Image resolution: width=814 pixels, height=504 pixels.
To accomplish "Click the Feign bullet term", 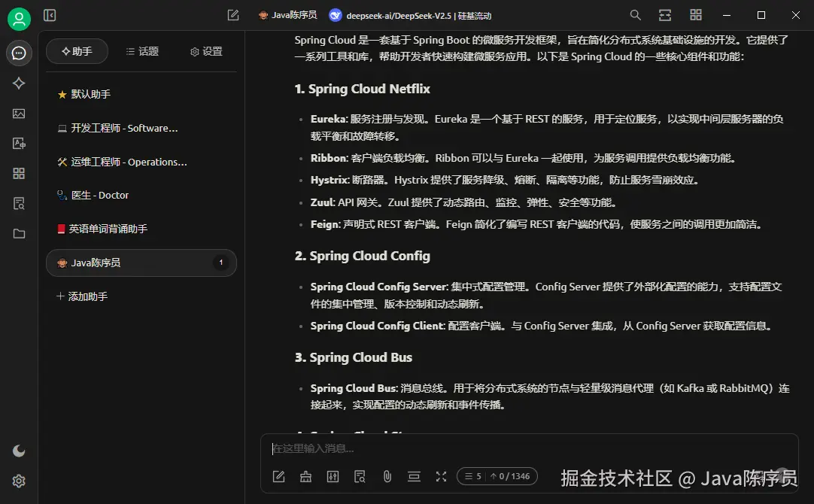I will pos(325,224).
